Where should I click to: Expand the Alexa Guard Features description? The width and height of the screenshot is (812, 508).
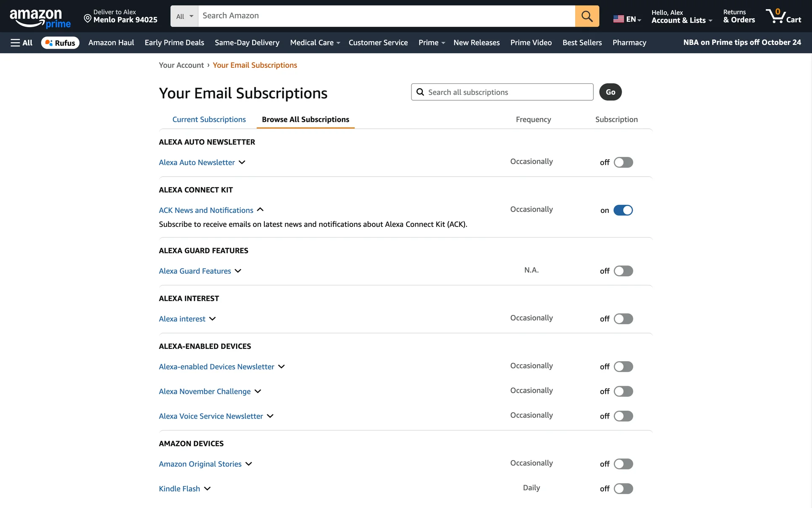point(238,271)
